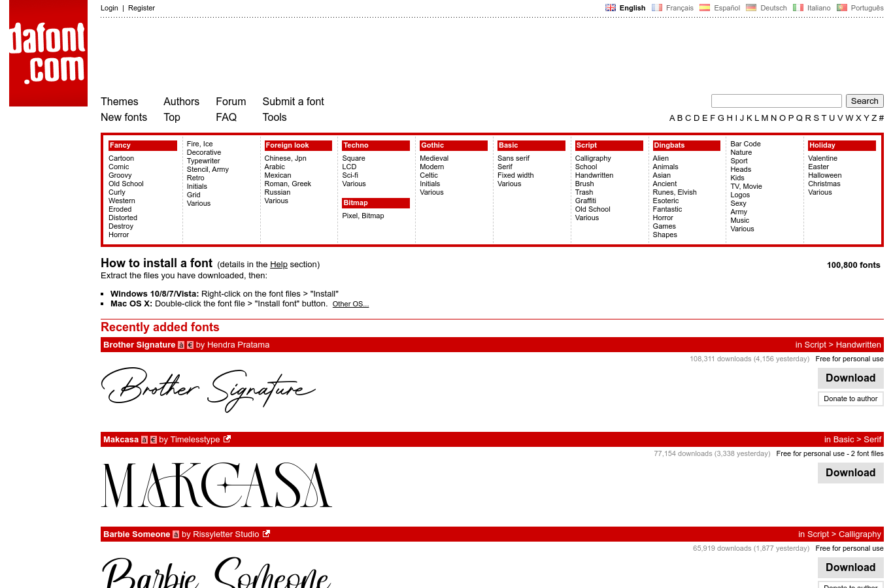Open the Typewriter font category
The image size is (893, 588).
click(x=203, y=161)
